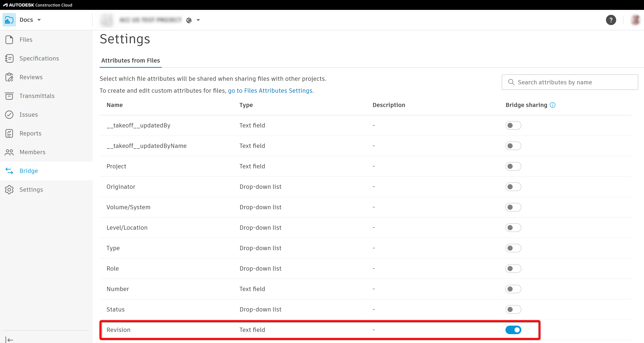This screenshot has height=343, width=644.
Task: Open the Reports sidebar icon
Action: coord(9,133)
